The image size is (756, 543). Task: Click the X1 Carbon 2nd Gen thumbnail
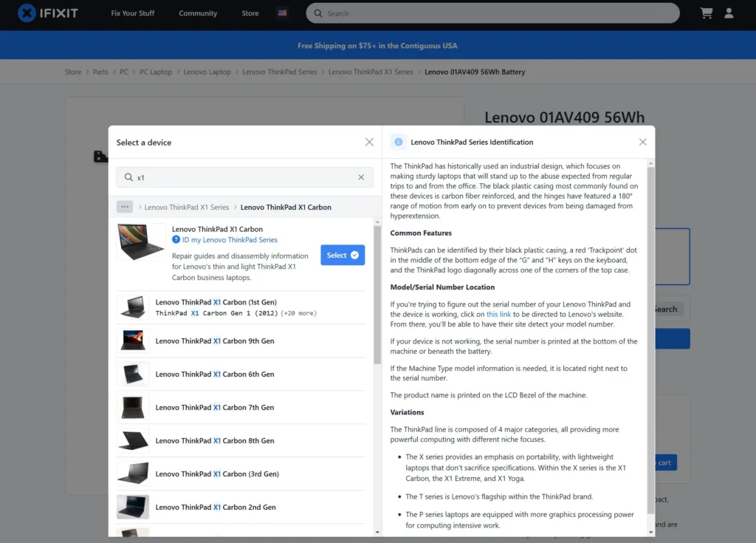[x=133, y=508]
